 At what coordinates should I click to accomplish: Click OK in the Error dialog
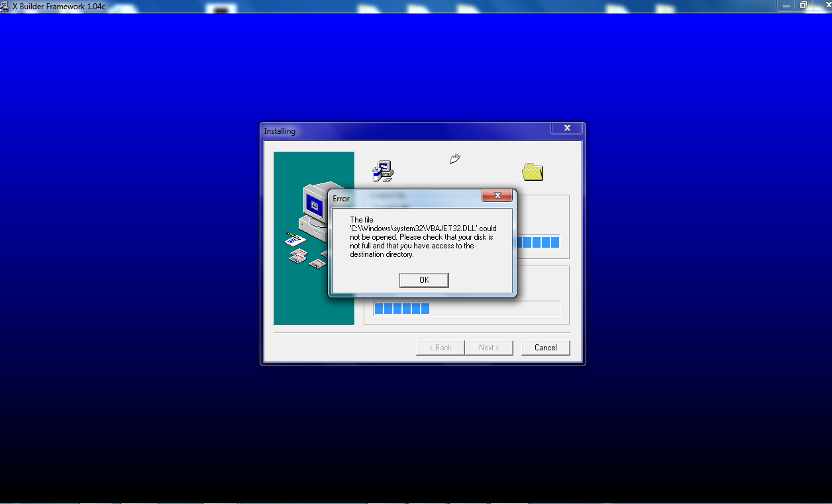[424, 280]
